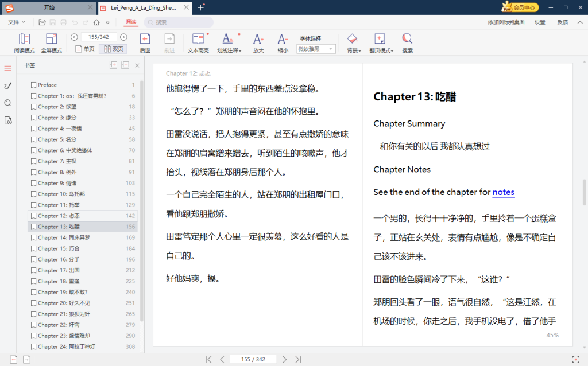Open the sidebar document info icon
588x366 pixels.
tap(8, 120)
